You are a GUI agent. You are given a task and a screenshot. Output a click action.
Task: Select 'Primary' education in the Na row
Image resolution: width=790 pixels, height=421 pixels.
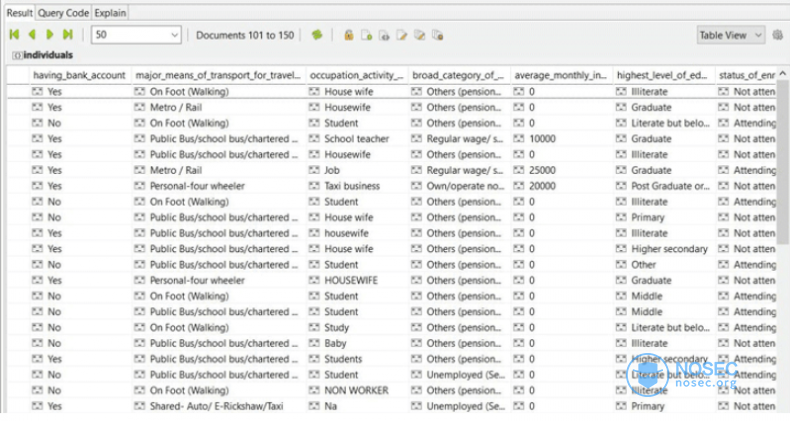[664, 406]
